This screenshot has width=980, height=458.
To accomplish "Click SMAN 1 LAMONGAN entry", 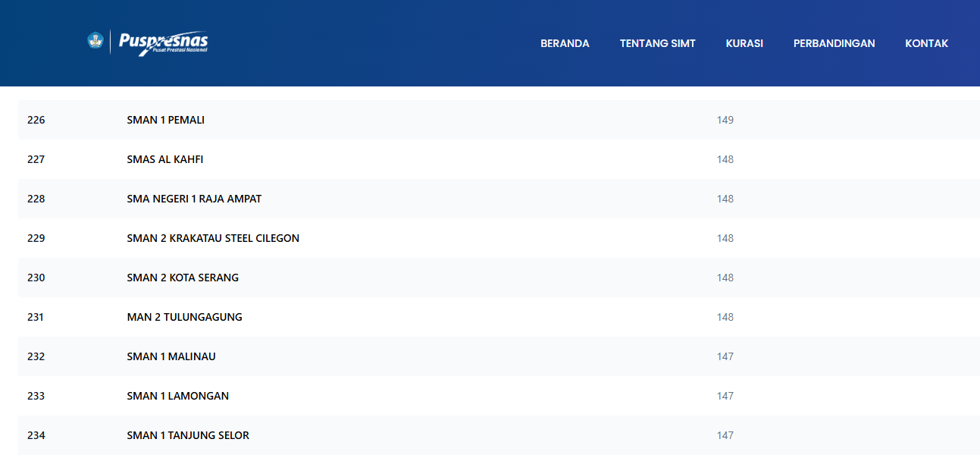I will tap(177, 396).
